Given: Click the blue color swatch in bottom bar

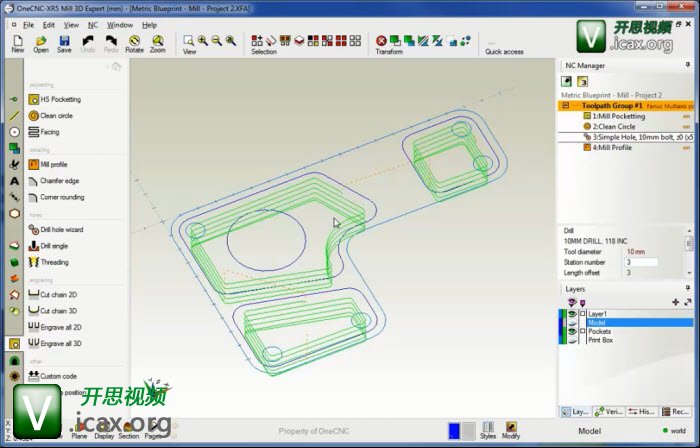Looking at the screenshot, I should click(x=454, y=431).
